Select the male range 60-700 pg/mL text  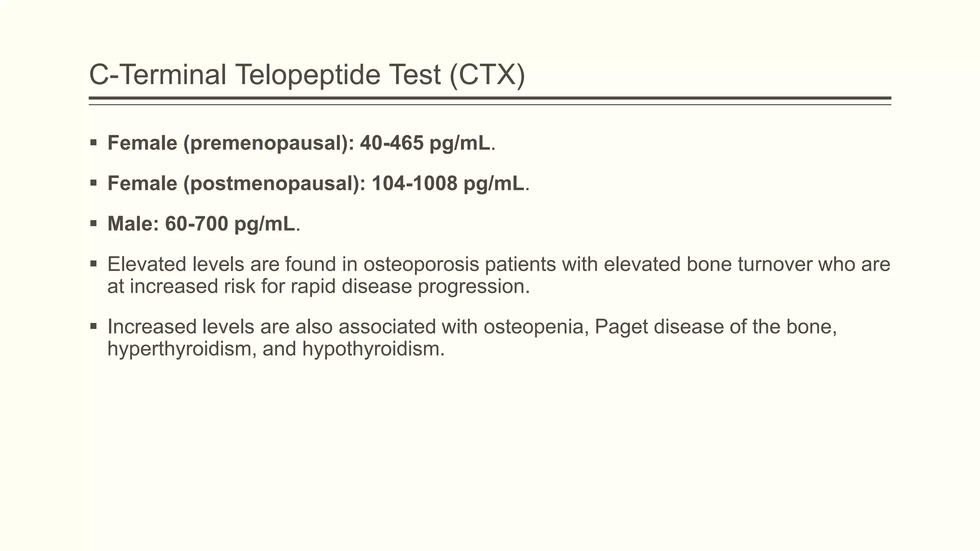tap(230, 224)
